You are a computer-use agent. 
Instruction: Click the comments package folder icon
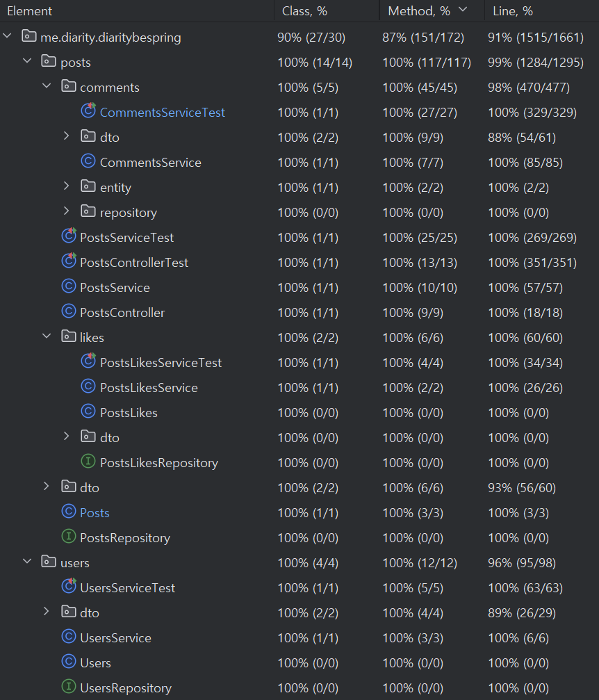coord(68,86)
